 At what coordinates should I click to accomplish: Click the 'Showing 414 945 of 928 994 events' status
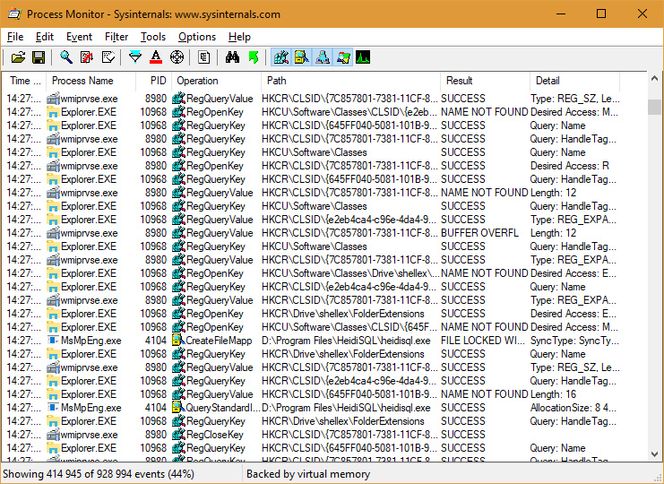tap(98, 474)
